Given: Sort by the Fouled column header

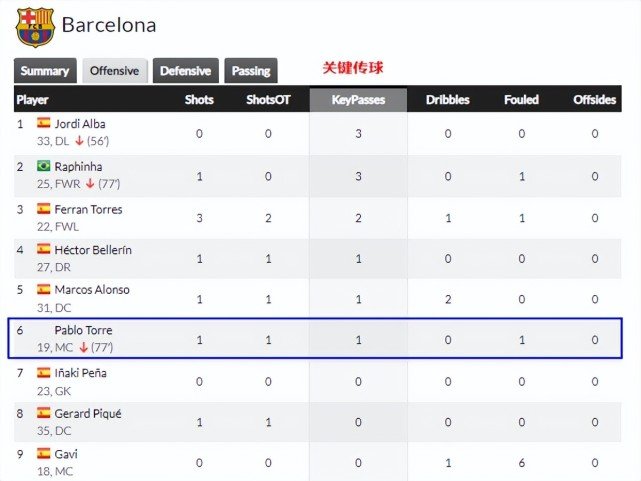Looking at the screenshot, I should click(x=521, y=100).
